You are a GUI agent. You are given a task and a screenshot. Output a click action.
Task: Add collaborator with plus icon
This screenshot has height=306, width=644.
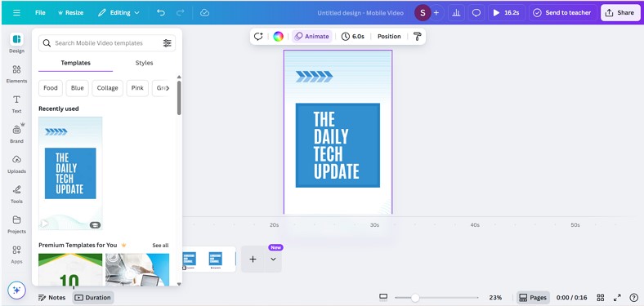coord(436,13)
